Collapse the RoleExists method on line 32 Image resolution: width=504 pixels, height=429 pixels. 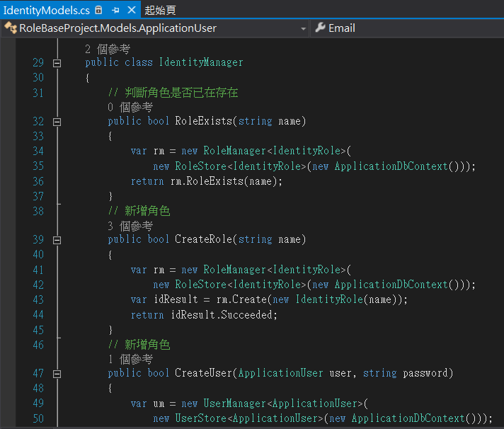(x=57, y=122)
